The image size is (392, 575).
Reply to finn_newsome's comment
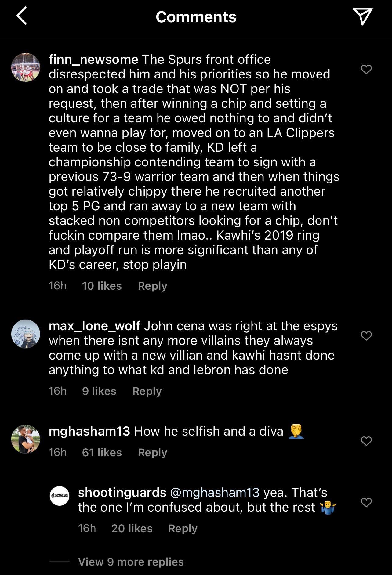click(x=152, y=286)
